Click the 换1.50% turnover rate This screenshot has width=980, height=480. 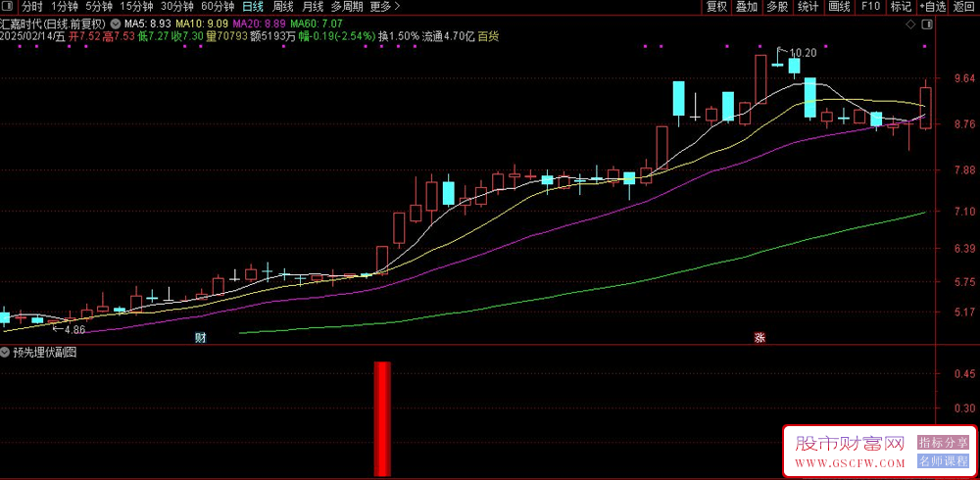click(399, 37)
